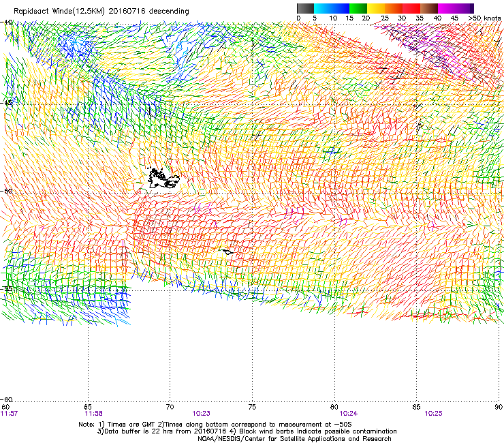This screenshot has height=443, width=504.
Task: Click the '90' longitude label
Action: click(x=499, y=407)
